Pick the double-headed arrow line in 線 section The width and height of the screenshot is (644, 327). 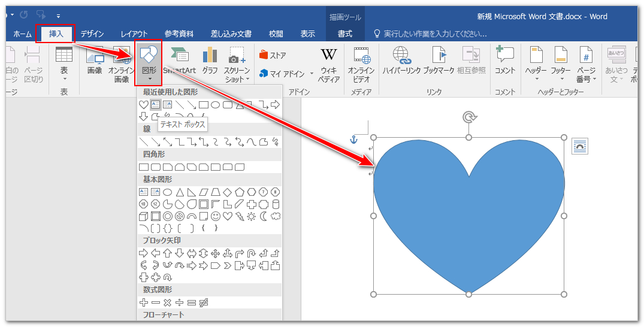(168, 142)
